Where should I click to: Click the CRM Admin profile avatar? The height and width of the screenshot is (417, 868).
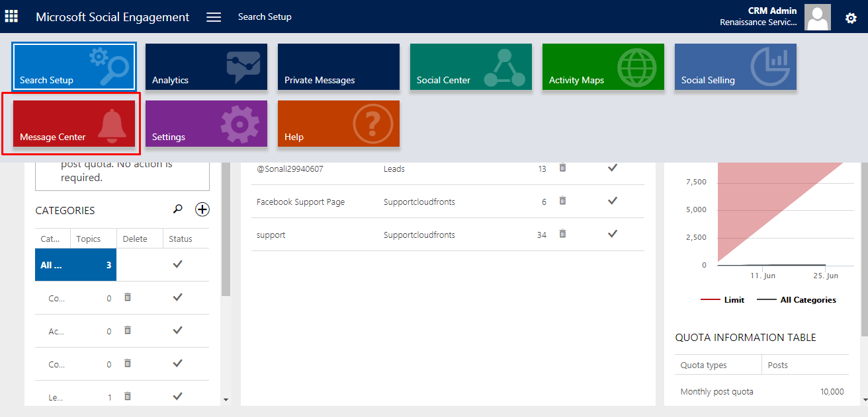[x=818, y=17]
